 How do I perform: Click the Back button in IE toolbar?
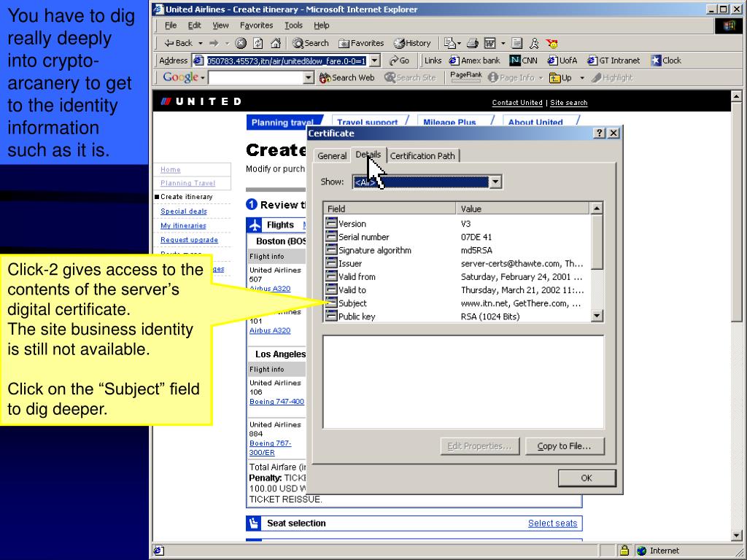178,43
